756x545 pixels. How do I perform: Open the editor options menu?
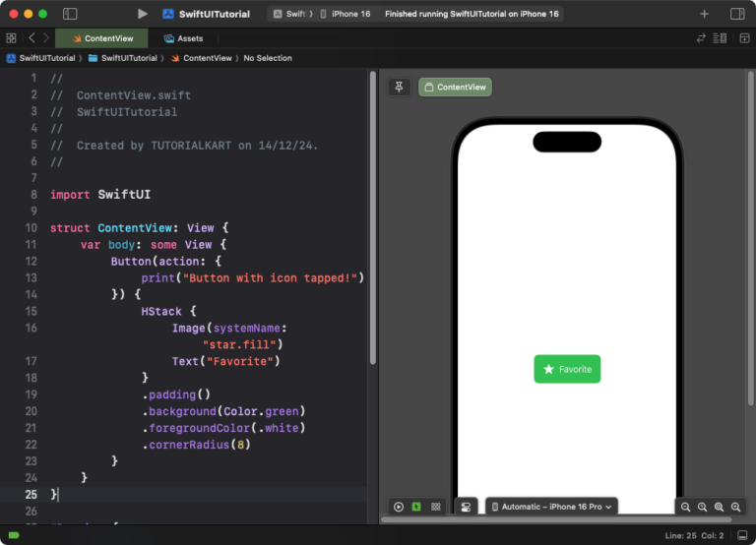point(720,38)
